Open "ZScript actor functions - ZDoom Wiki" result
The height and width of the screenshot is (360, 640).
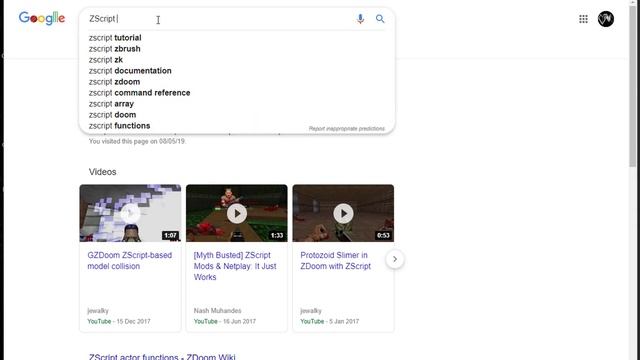click(162, 357)
